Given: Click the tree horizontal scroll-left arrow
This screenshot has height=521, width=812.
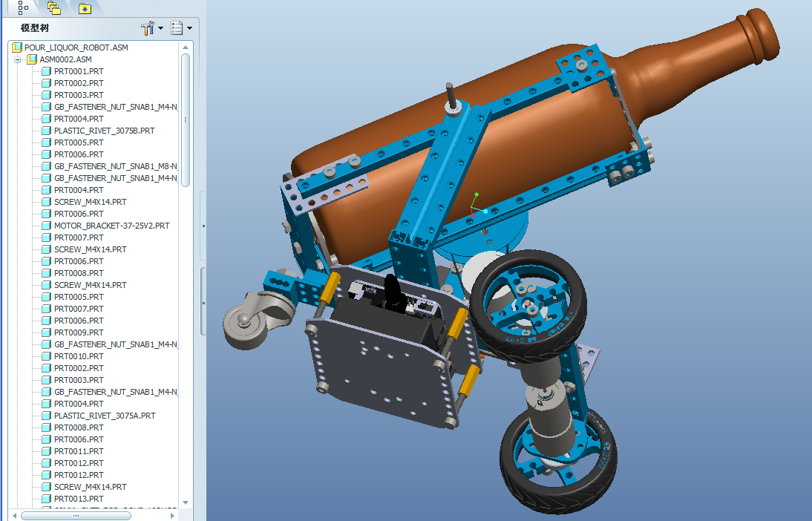Looking at the screenshot, I should [x=15, y=515].
